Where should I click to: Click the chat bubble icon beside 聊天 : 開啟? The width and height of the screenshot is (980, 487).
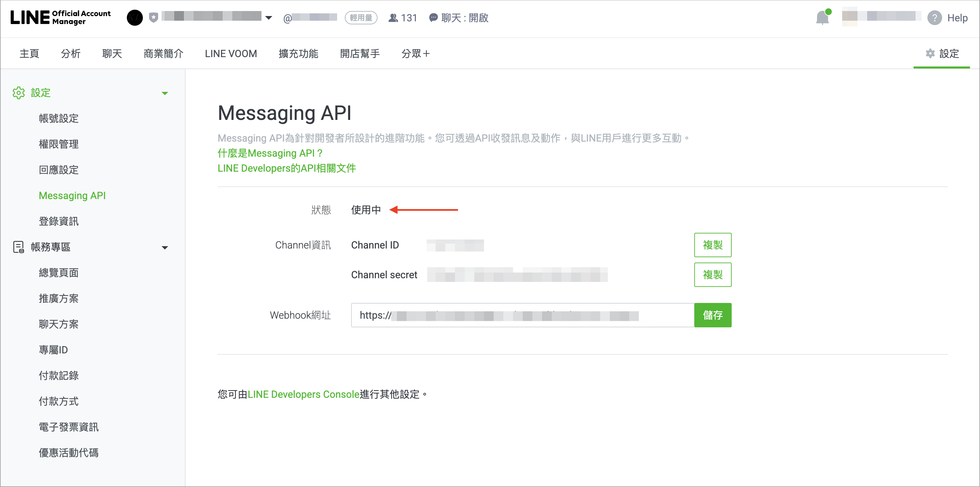click(433, 17)
